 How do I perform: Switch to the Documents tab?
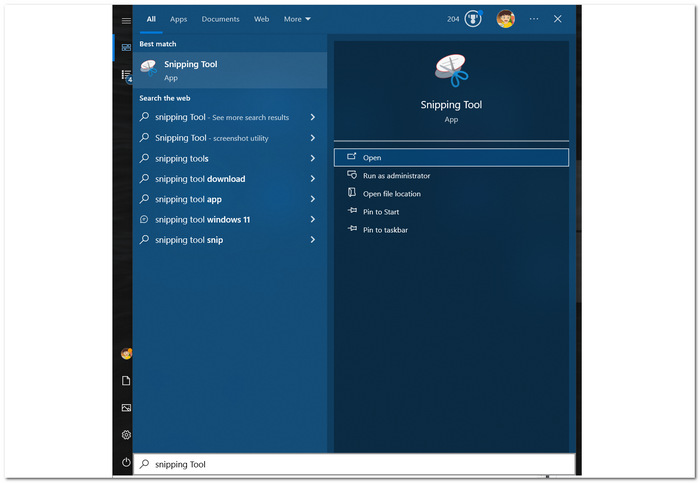(221, 19)
